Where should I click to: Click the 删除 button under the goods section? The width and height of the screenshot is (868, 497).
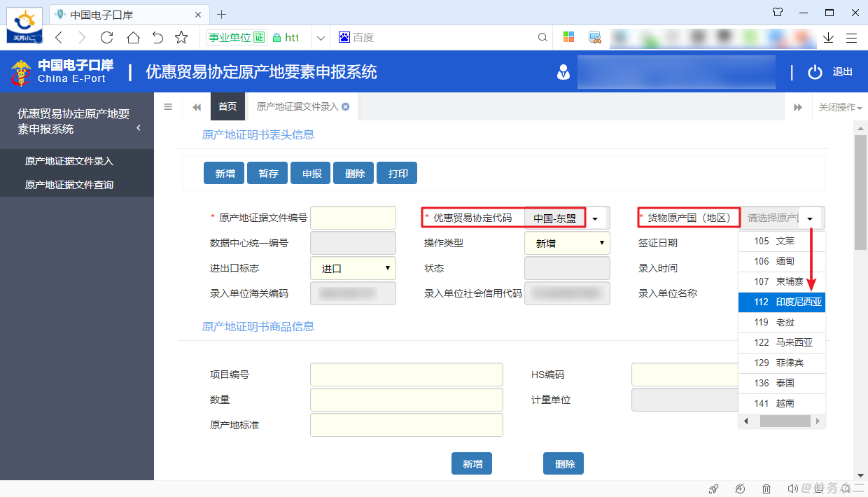pos(564,463)
